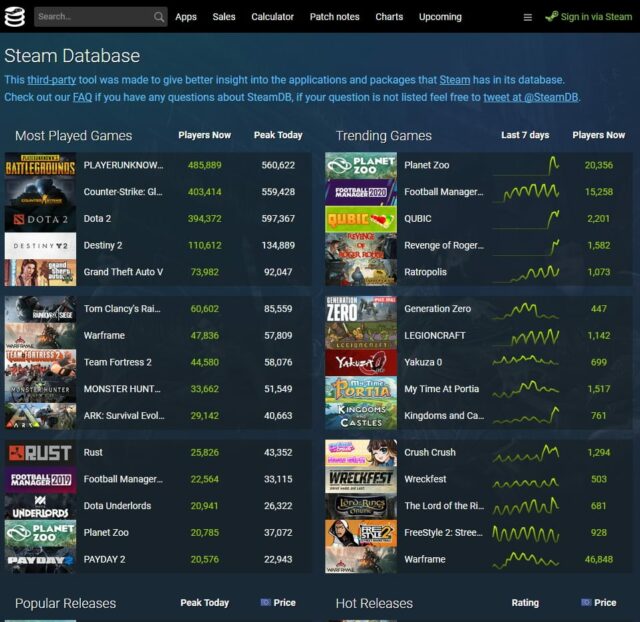Click the Euro flag next to Price
The width and height of the screenshot is (640, 622).
pyautogui.click(x=266, y=603)
